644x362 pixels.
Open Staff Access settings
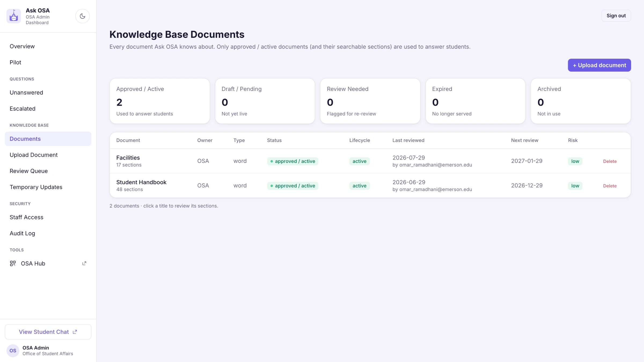pyautogui.click(x=48, y=217)
